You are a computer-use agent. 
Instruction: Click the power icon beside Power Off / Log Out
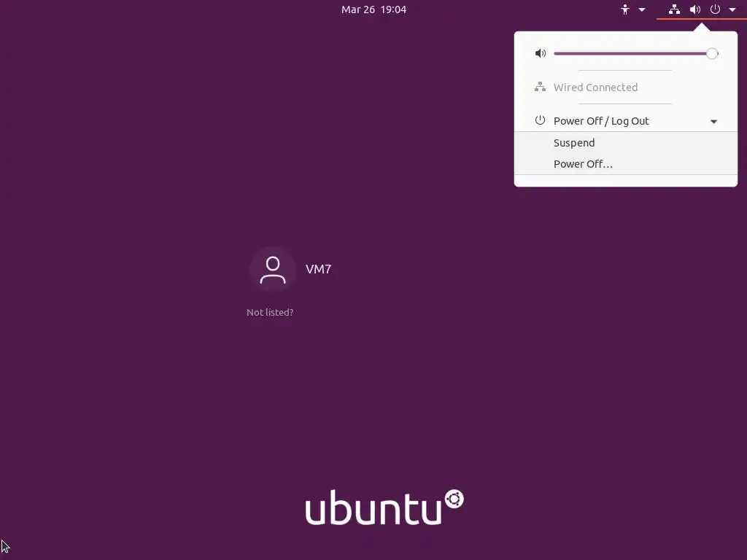540,120
